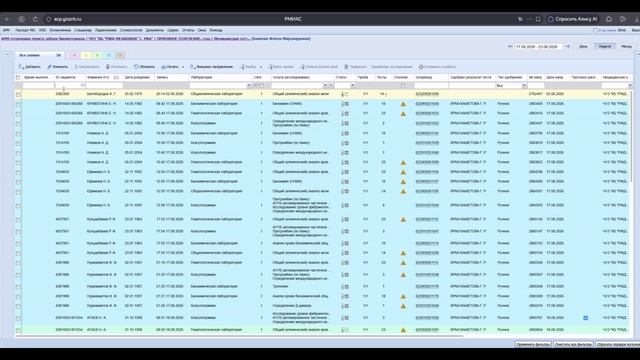Open the Паспорт МО menu
The image size is (640, 360).
coord(25,30)
